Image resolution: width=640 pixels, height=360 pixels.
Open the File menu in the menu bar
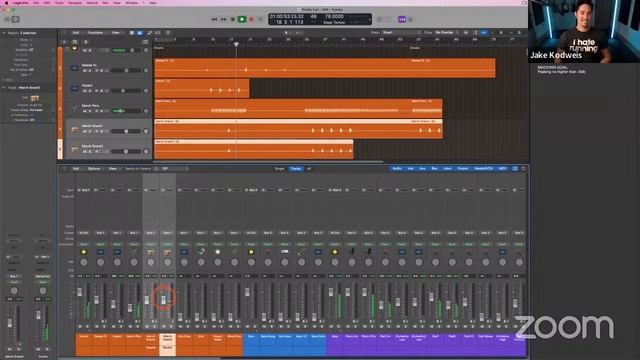[x=36, y=2]
